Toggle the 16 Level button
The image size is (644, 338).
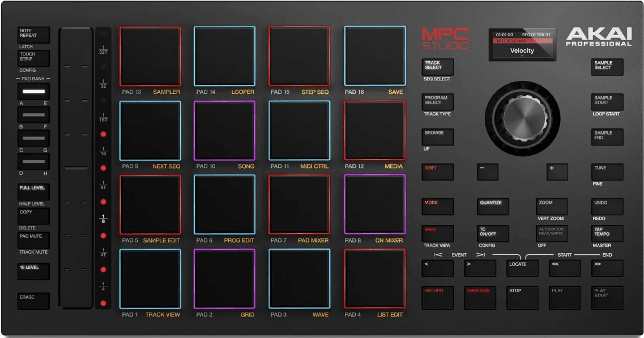tap(33, 271)
